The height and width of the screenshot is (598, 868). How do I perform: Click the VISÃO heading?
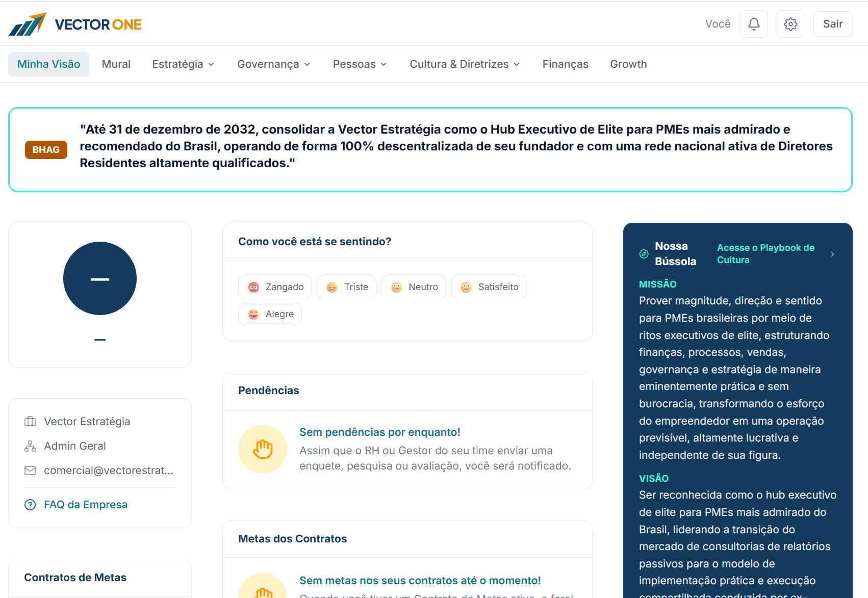tap(654, 479)
